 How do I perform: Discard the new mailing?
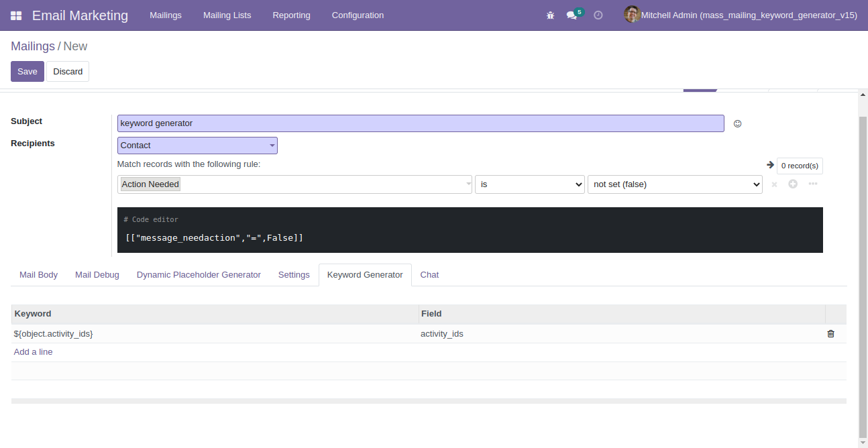tap(68, 72)
